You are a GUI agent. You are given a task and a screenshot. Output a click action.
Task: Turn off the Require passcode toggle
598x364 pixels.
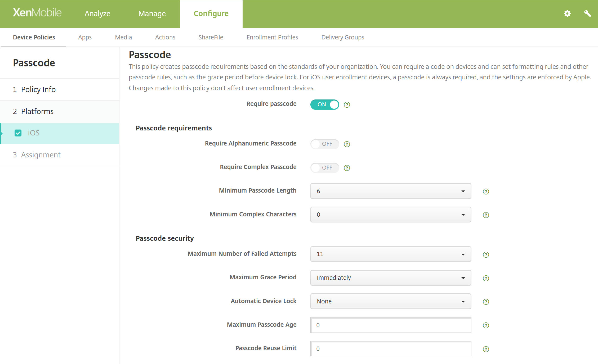pos(324,104)
